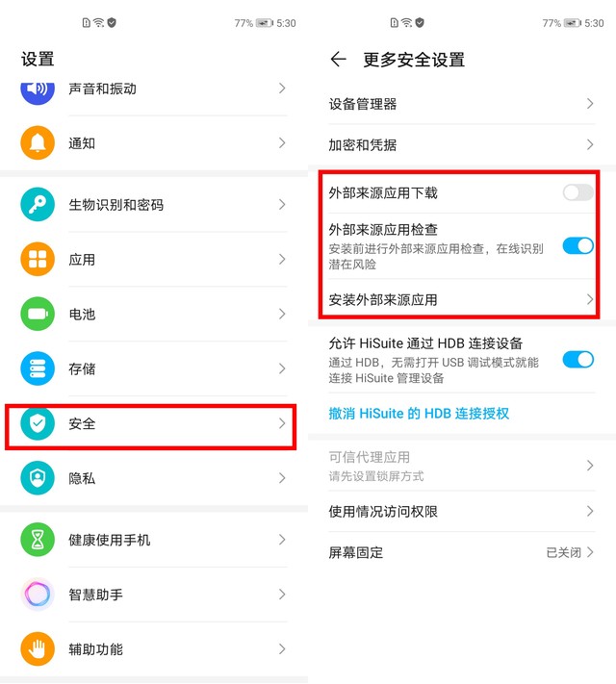Screen dimensions: 616x684
Task: Open the privacy shield icon
Action: 38,478
